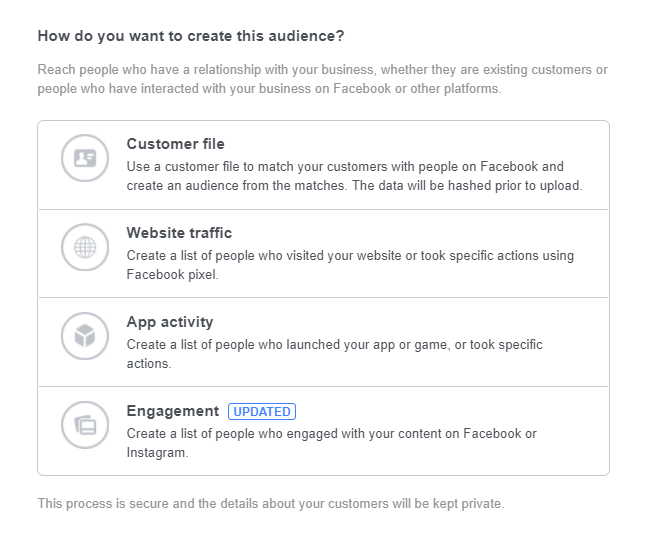
Task: Click the 'Instagram.' text under Engagement
Action: point(157,452)
